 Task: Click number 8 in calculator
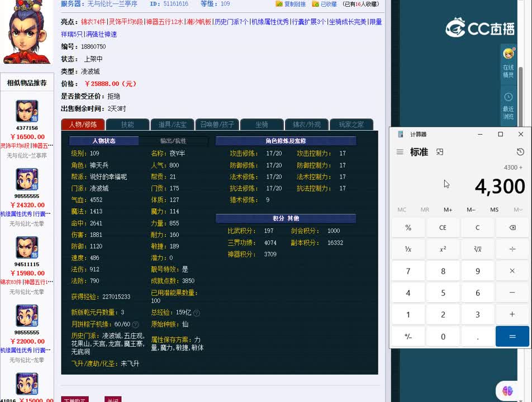pyautogui.click(x=443, y=271)
